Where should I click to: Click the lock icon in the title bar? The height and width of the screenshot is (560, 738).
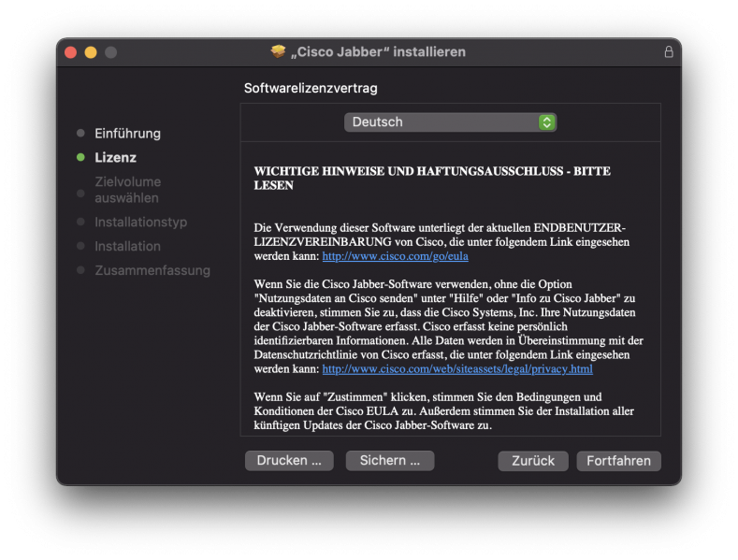(669, 51)
